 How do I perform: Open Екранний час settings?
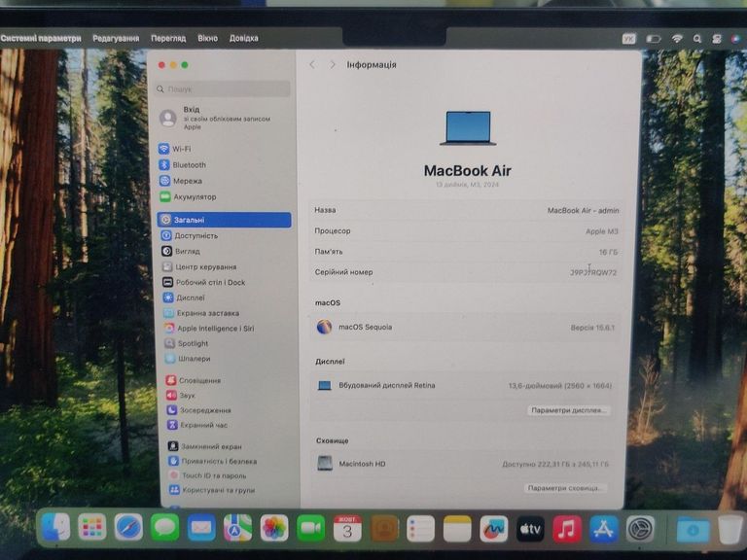tap(197, 425)
